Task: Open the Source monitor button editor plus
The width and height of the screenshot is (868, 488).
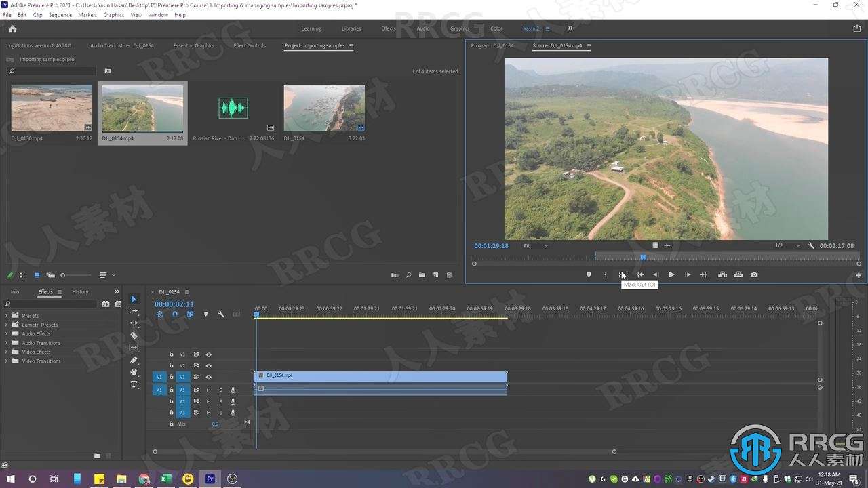Action: click(x=859, y=275)
